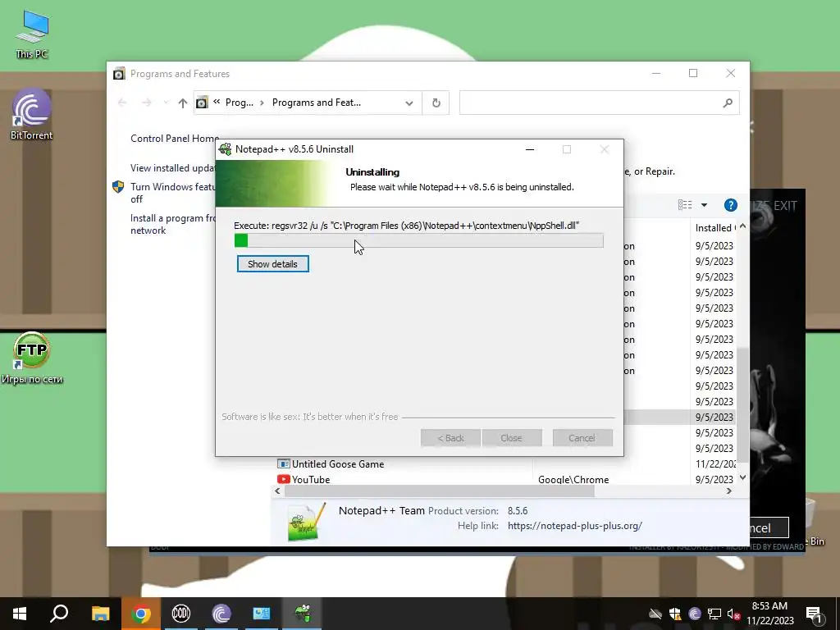Viewport: 840px width, 630px height.
Task: Click the Notepad++ icon in the dialog title
Action: pyautogui.click(x=226, y=149)
